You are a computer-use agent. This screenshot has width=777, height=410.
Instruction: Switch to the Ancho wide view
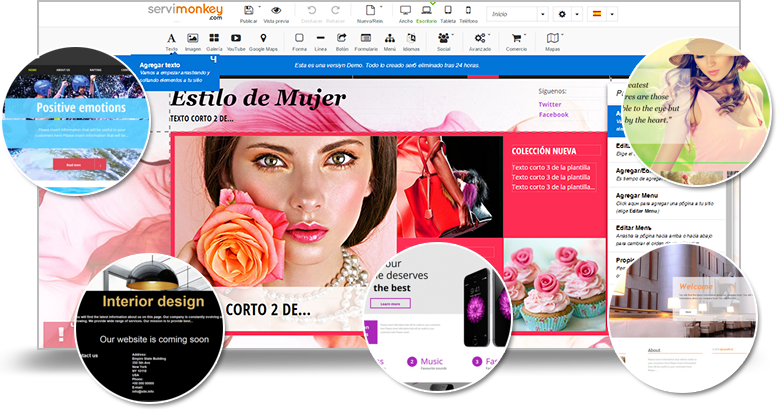click(405, 10)
